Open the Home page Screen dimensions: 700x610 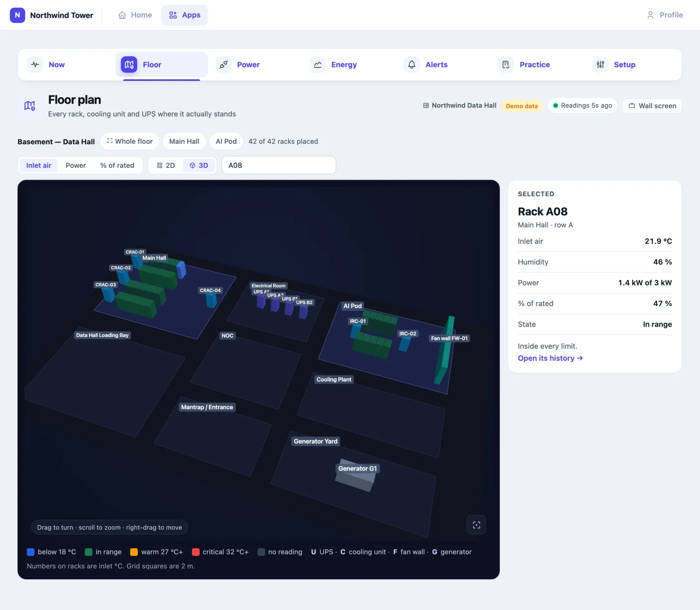point(135,15)
